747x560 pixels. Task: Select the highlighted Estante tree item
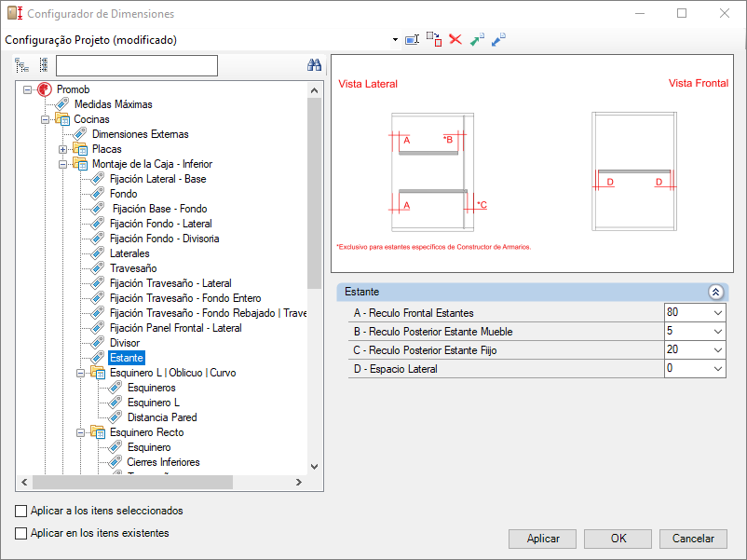[x=127, y=358]
